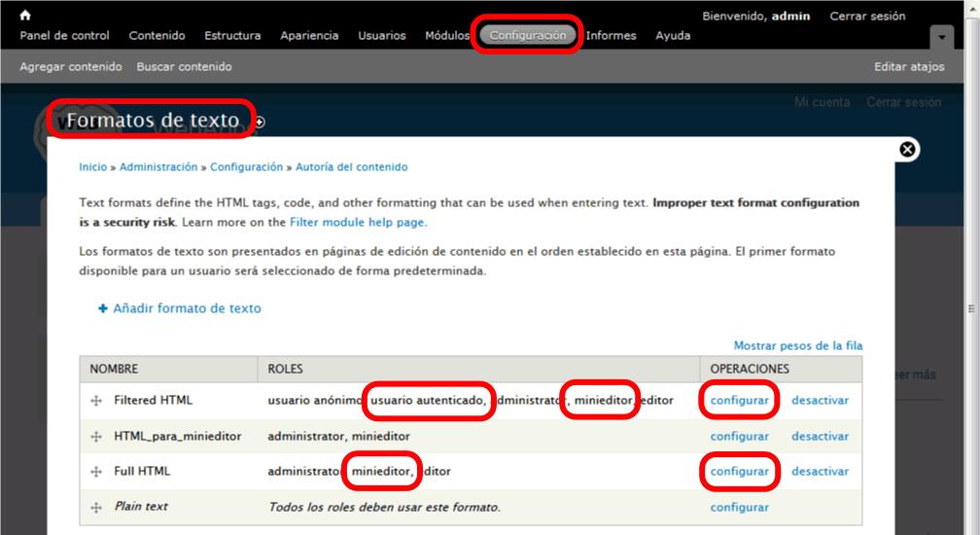Go to the home icon in admin toolbar
This screenshot has width=980, height=535.
point(25,15)
